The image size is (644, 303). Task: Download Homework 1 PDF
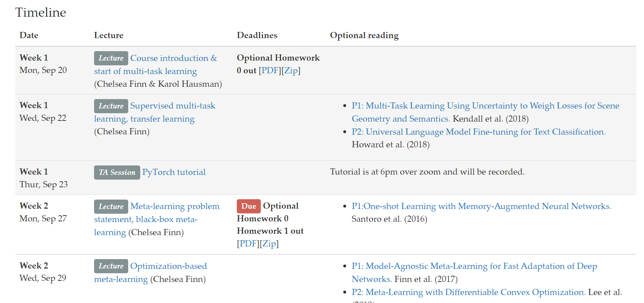click(248, 244)
